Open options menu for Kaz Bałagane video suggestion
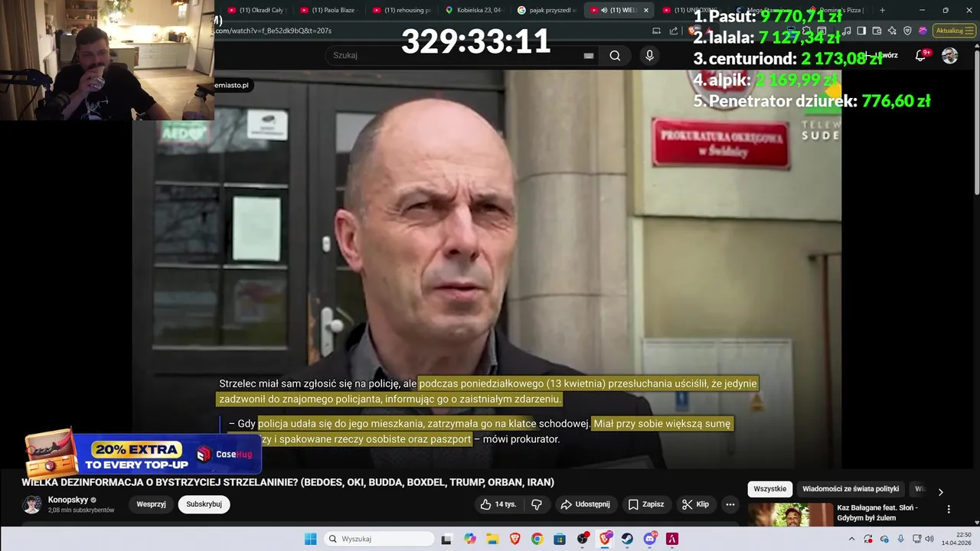 click(x=949, y=509)
